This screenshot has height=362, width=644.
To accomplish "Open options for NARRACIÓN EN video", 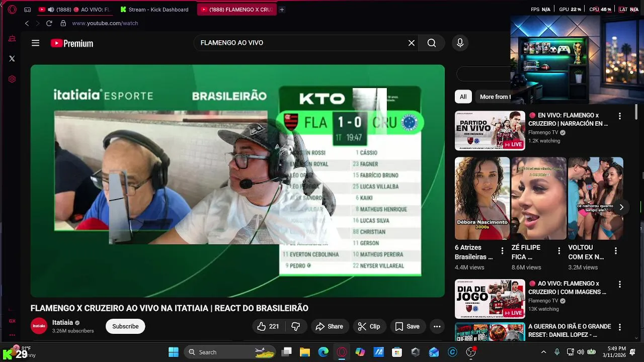I will [x=620, y=116].
